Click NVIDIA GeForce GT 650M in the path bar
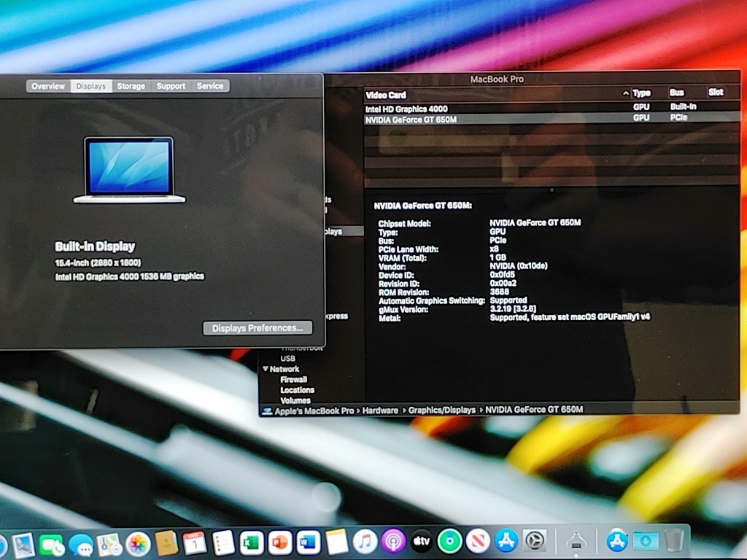747x560 pixels. (534, 410)
